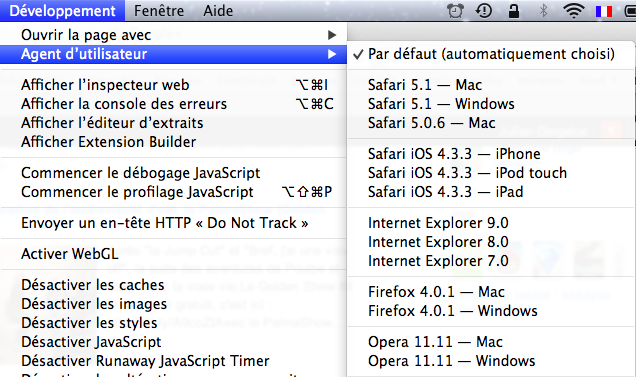This screenshot has width=636, height=377.
Task: Open the Fenêtre menu
Action: (159, 11)
